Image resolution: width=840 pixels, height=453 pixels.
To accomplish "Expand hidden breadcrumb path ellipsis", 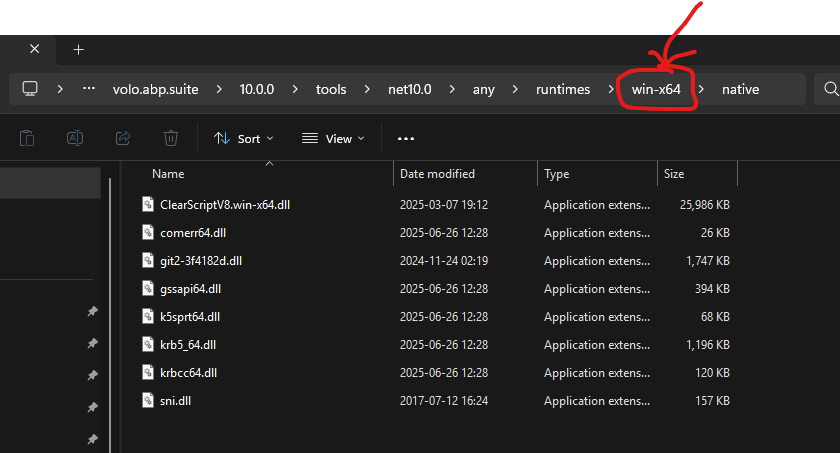I will tap(89, 89).
